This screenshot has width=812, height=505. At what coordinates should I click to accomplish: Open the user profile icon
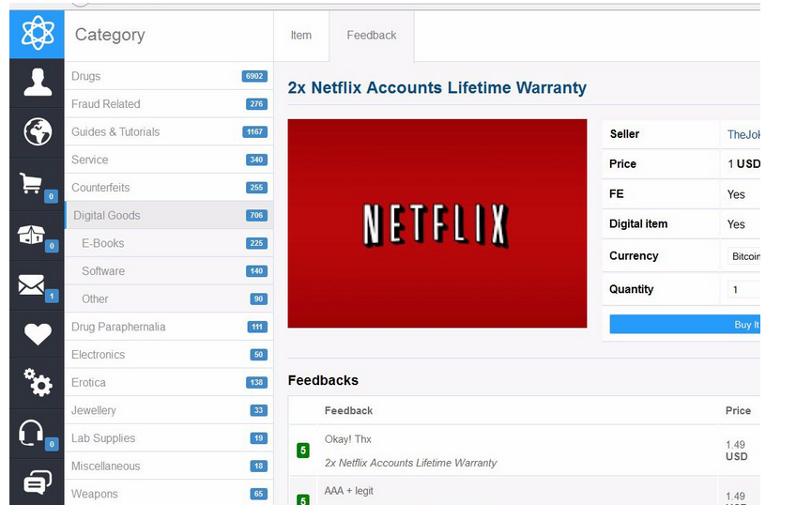click(38, 83)
